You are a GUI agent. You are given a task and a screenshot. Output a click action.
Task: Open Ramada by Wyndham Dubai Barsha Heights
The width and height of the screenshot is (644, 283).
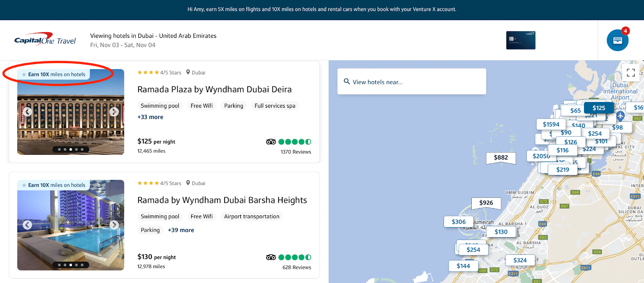tap(222, 200)
